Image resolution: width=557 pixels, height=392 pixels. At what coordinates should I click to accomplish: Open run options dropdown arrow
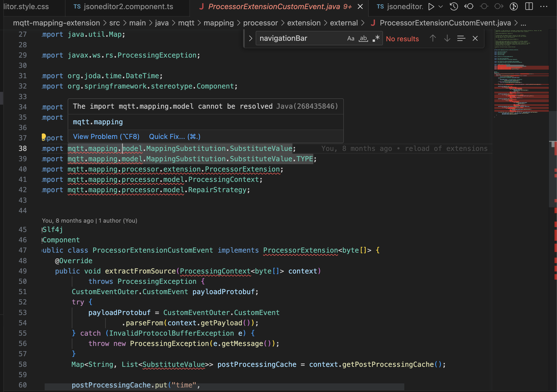point(441,6)
